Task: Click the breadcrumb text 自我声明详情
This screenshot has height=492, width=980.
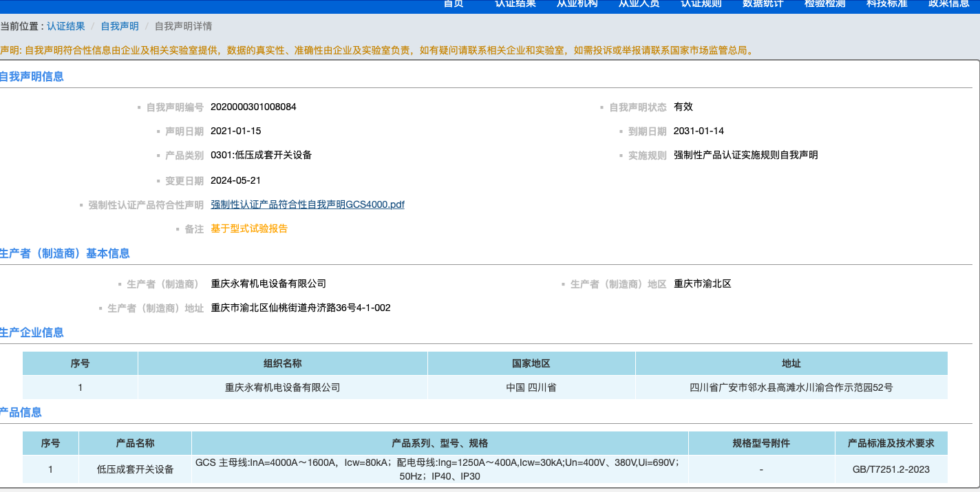Action: click(183, 26)
